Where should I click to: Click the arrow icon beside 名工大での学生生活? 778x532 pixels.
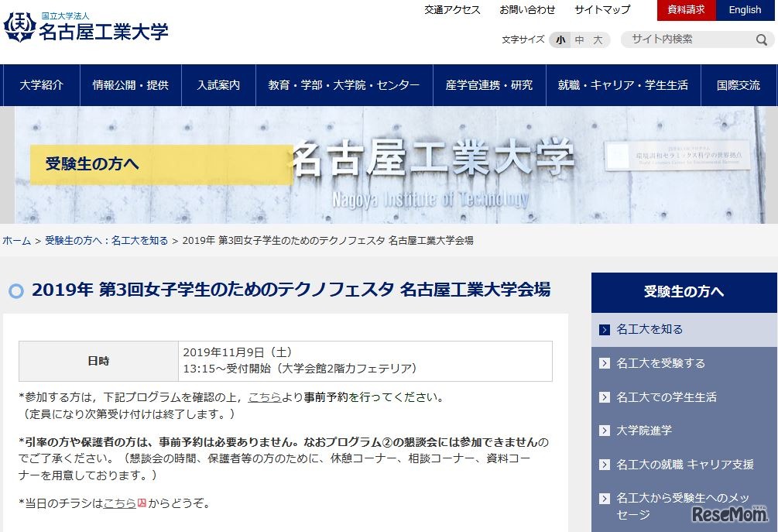[603, 397]
